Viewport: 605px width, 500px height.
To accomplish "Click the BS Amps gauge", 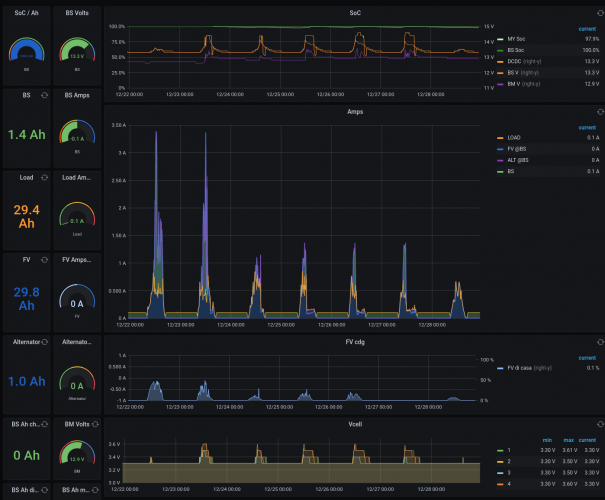I will tap(76, 134).
